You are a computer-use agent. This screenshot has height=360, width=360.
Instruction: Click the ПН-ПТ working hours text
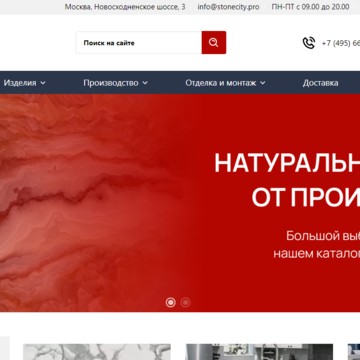310,7
